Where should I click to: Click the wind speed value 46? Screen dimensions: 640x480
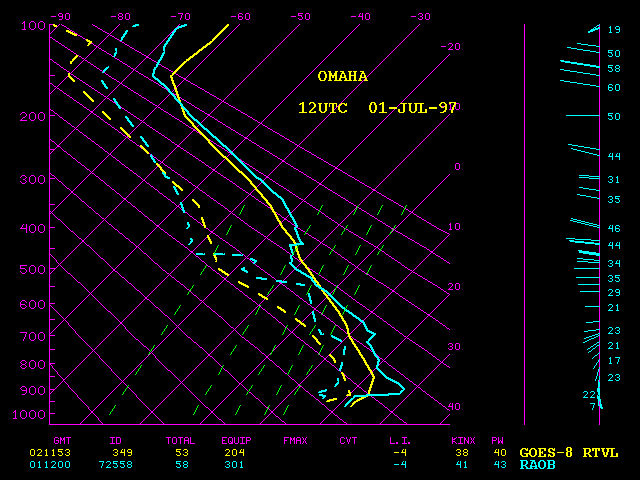[x=614, y=228]
